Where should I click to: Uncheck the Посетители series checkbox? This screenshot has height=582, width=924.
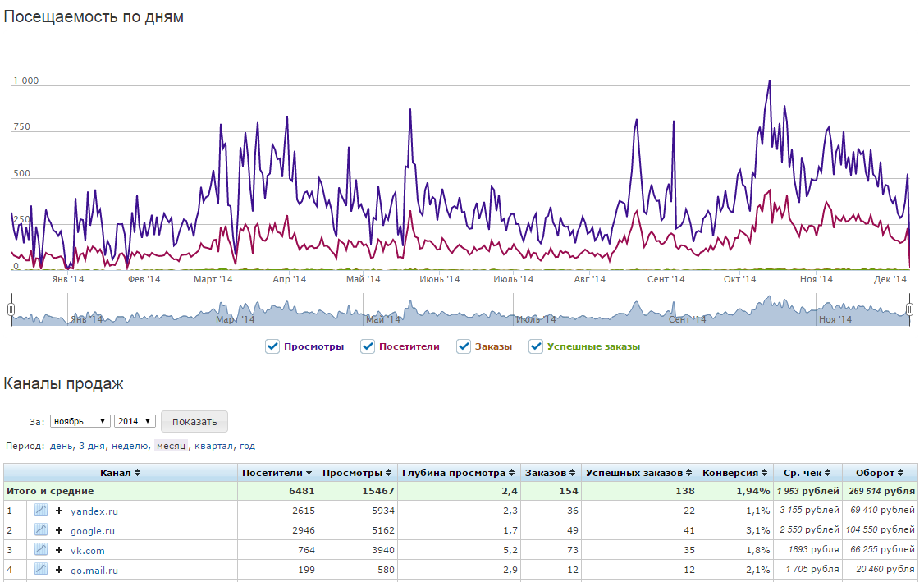coord(368,346)
